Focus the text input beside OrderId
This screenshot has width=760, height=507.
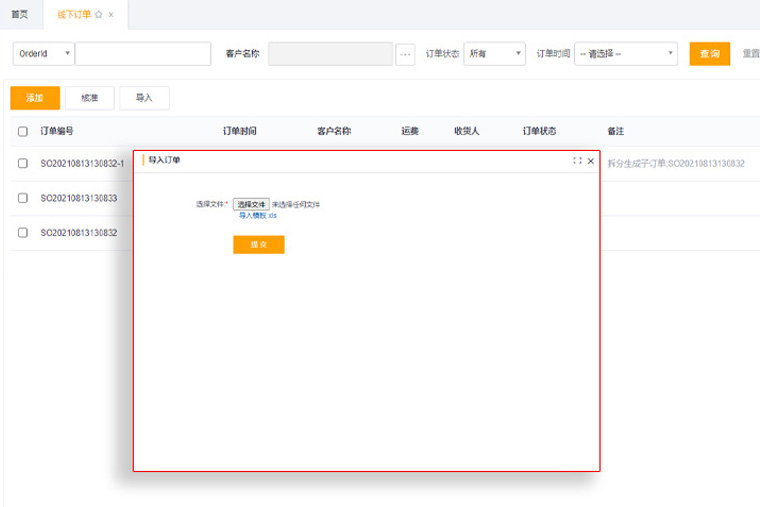(143, 54)
